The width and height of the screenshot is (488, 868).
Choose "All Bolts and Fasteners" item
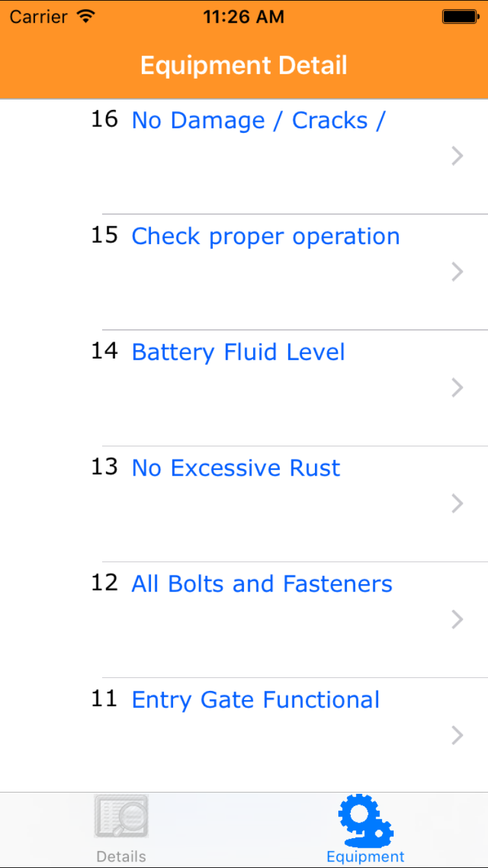pos(262,584)
